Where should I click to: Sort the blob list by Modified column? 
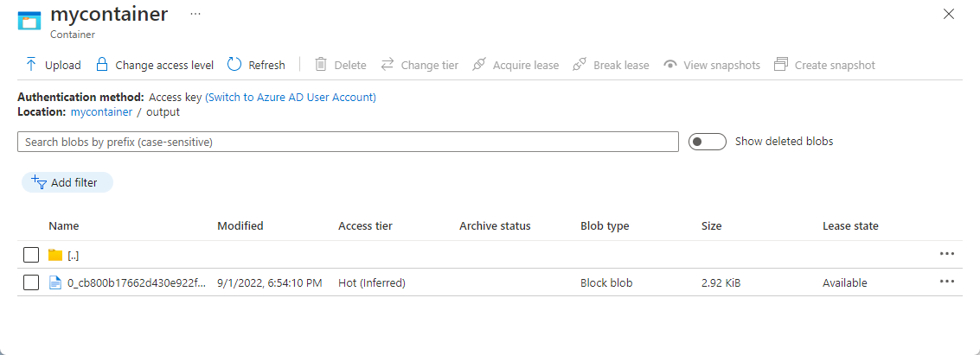click(240, 226)
